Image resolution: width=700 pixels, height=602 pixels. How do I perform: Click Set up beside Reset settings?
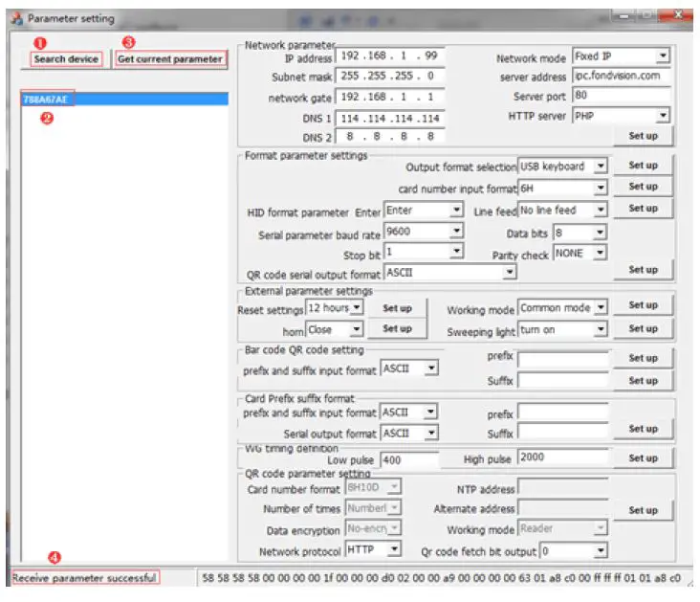(x=397, y=308)
